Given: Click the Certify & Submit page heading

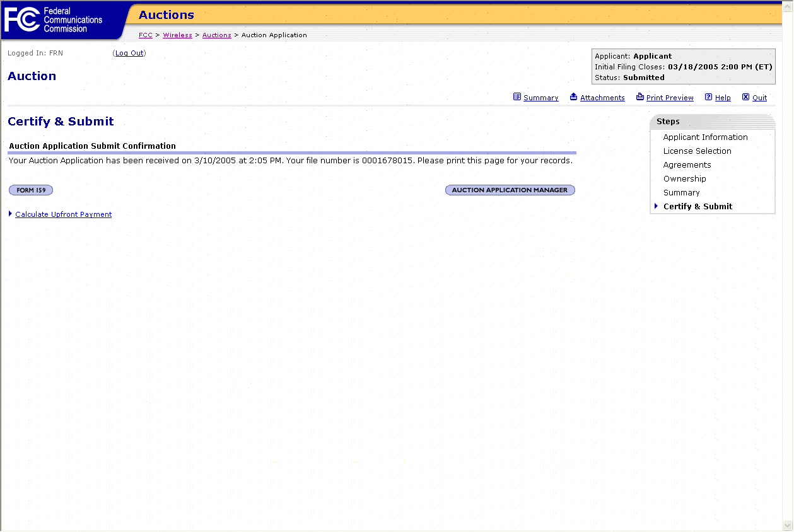Looking at the screenshot, I should tap(61, 122).
